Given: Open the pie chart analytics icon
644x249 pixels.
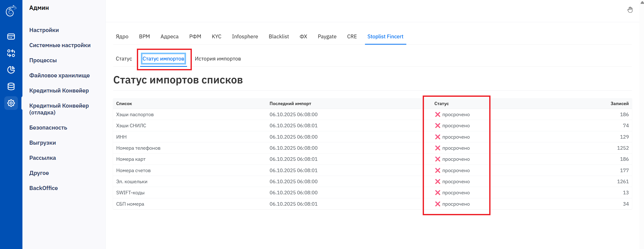Looking at the screenshot, I should click(x=11, y=70).
